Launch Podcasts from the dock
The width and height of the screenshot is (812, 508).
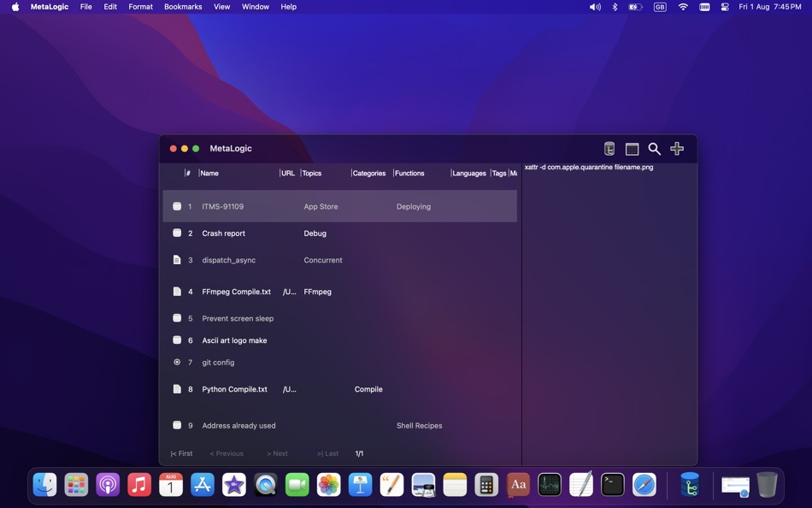click(108, 485)
